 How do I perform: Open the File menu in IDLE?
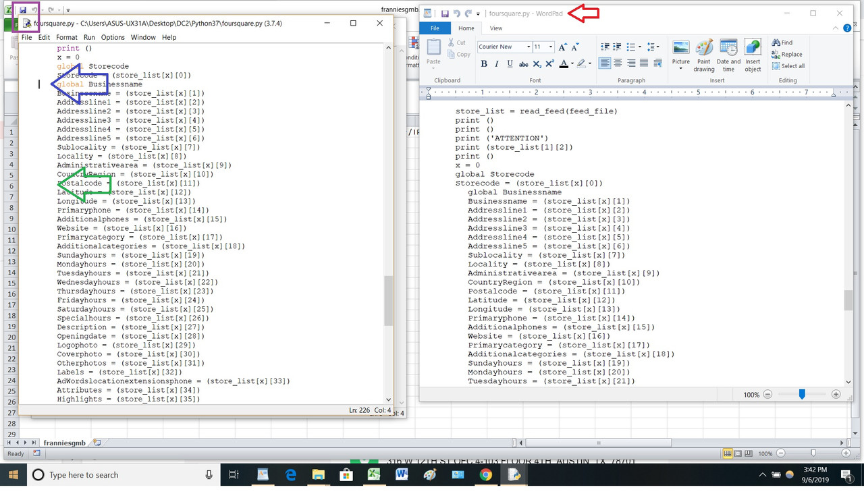tap(27, 38)
